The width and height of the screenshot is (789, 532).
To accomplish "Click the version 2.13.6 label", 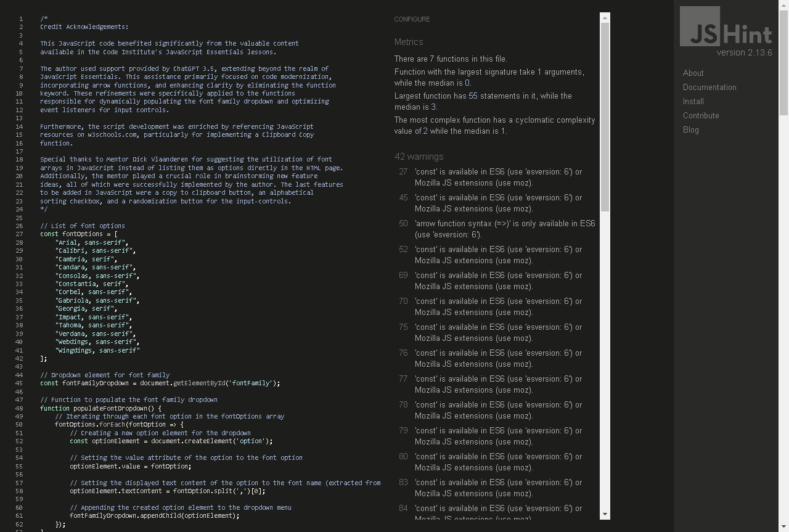I will 744,52.
